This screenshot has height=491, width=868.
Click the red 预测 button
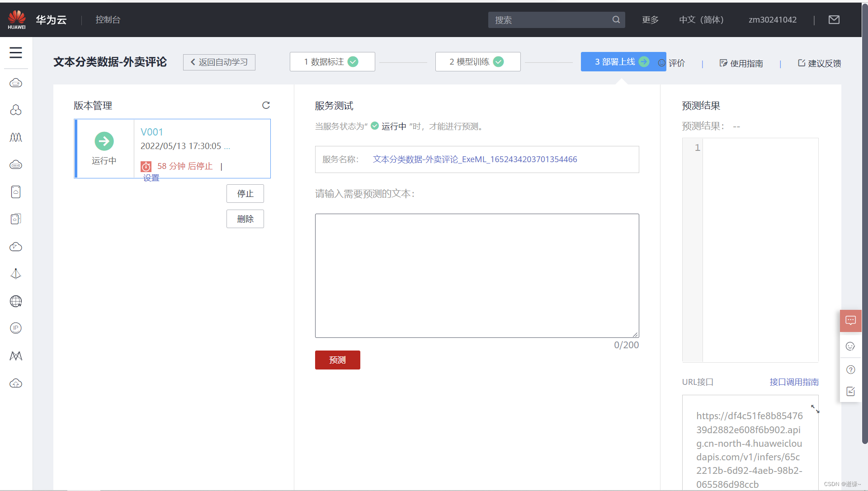(338, 360)
